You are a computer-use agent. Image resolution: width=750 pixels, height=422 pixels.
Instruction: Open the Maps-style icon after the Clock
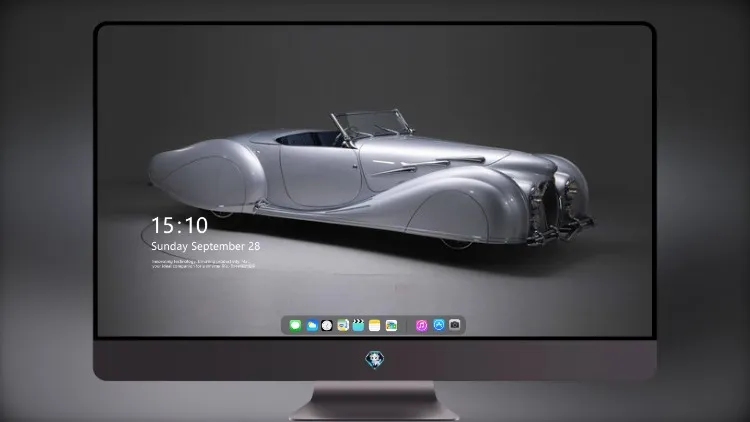342,325
